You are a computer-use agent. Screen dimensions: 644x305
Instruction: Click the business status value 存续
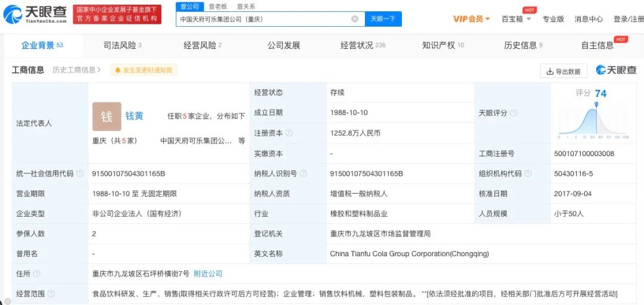tap(337, 92)
